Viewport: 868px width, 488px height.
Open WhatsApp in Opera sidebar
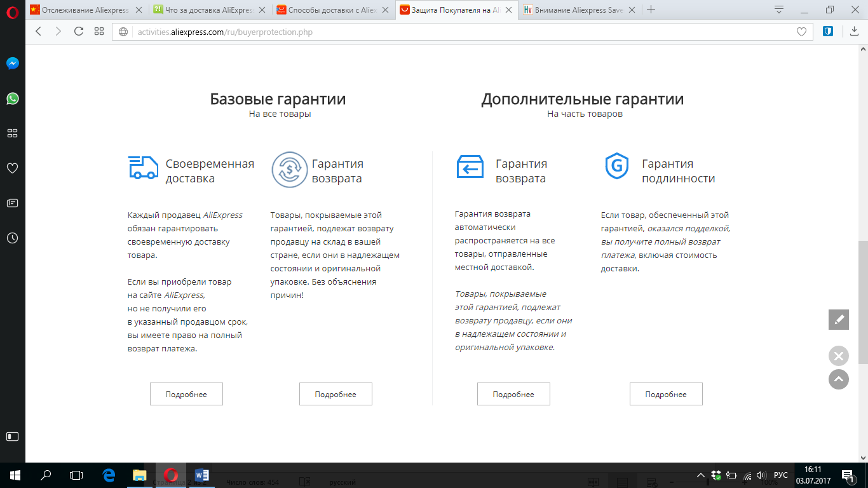(x=12, y=98)
